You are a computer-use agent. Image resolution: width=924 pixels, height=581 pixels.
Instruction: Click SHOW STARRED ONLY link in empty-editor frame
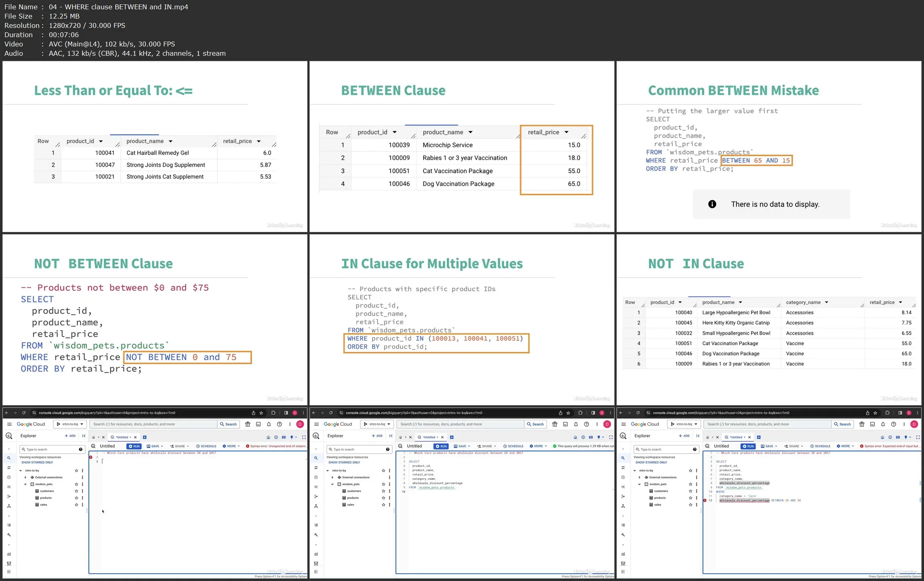[x=37, y=462]
